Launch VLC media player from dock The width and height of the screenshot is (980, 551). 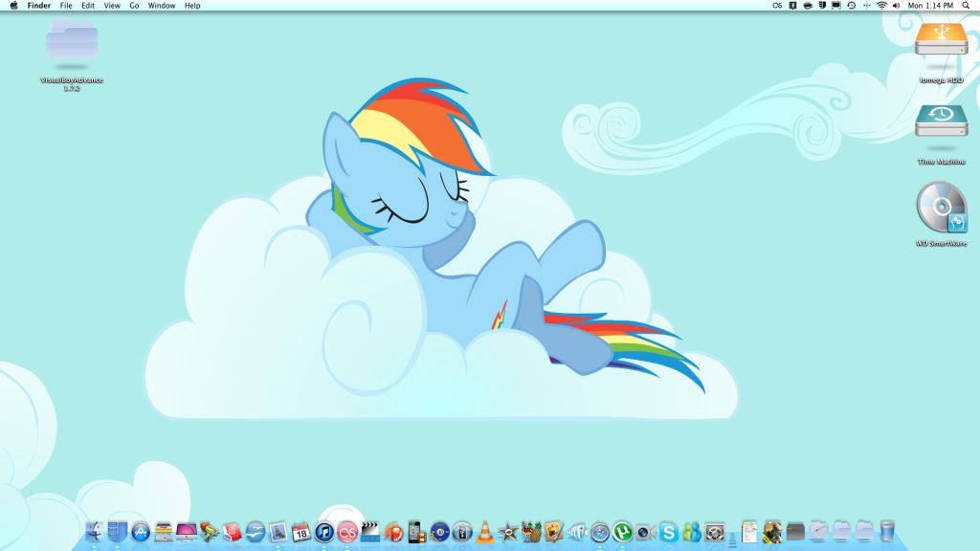(485, 532)
